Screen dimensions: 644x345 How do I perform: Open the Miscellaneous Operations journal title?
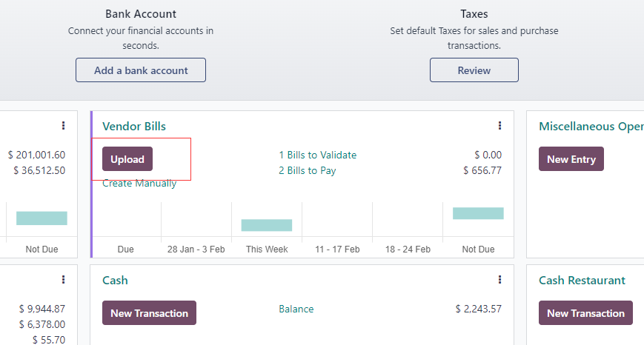tap(591, 127)
